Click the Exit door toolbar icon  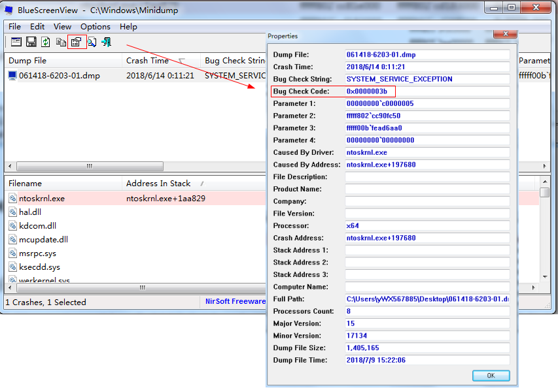(x=106, y=42)
